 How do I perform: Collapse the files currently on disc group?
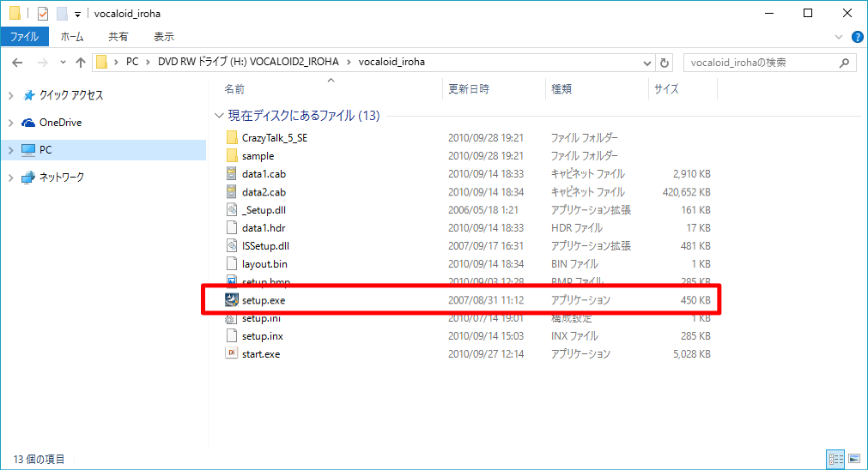coord(219,116)
